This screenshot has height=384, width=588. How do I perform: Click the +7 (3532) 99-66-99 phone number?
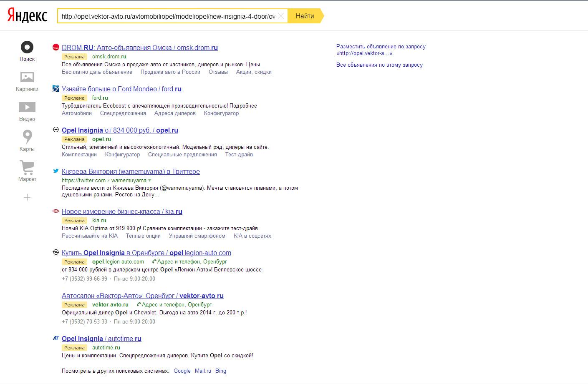(84, 279)
